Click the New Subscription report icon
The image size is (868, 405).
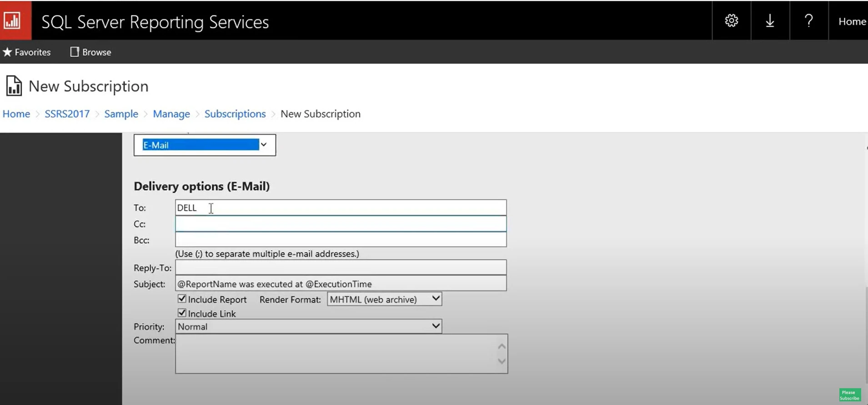tap(14, 86)
